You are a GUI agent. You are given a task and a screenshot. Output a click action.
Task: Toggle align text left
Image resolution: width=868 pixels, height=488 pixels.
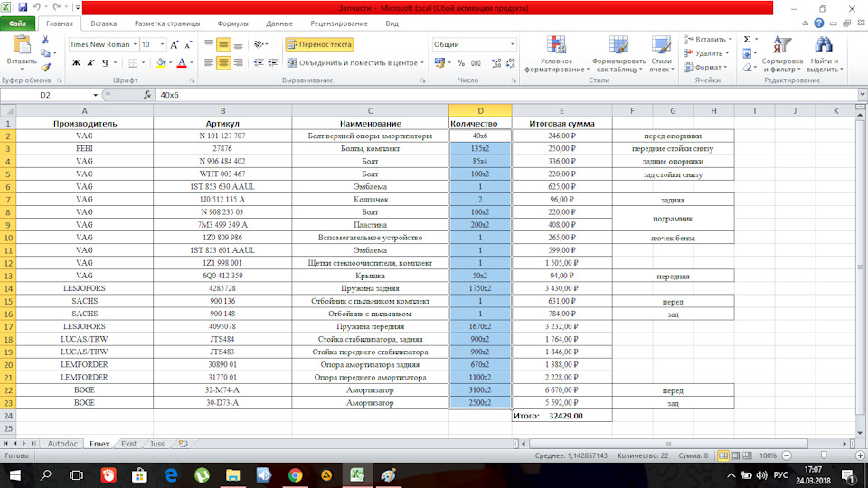click(209, 63)
